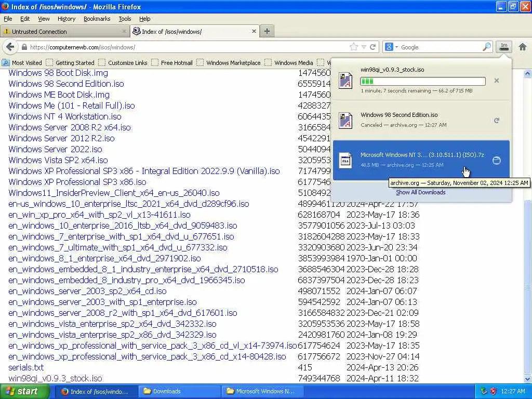This screenshot has width=532, height=399.
Task: Open the URL history dropdown arrow
Action: tap(363, 47)
